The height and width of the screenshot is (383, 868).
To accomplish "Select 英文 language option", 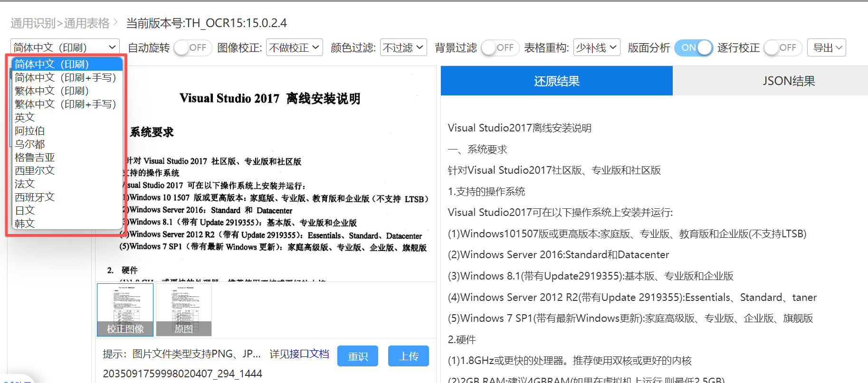I will (x=67, y=117).
